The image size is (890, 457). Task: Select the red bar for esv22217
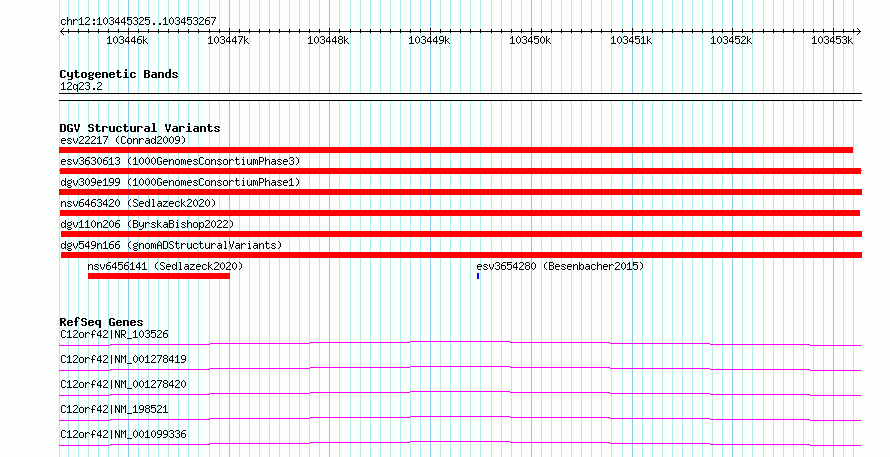[456, 150]
